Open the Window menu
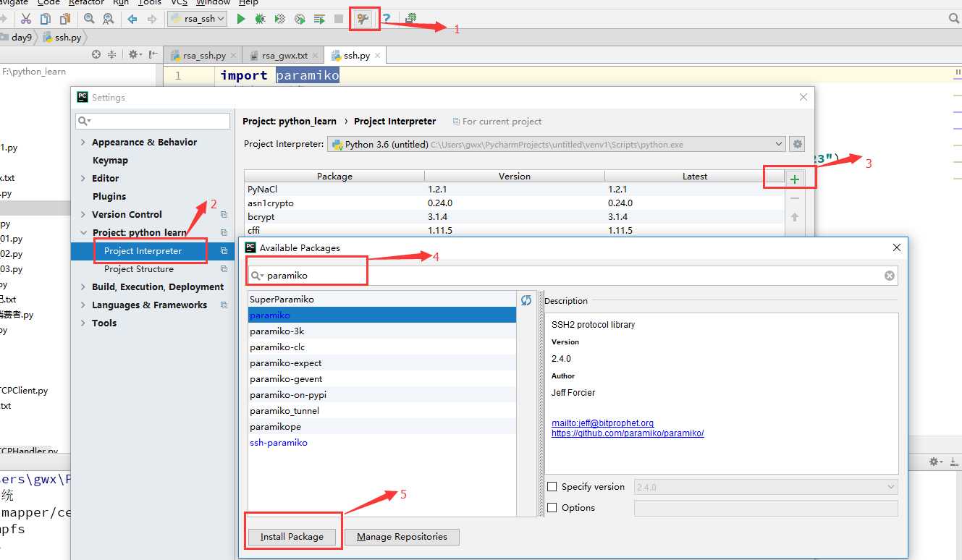962x560 pixels. (213, 3)
